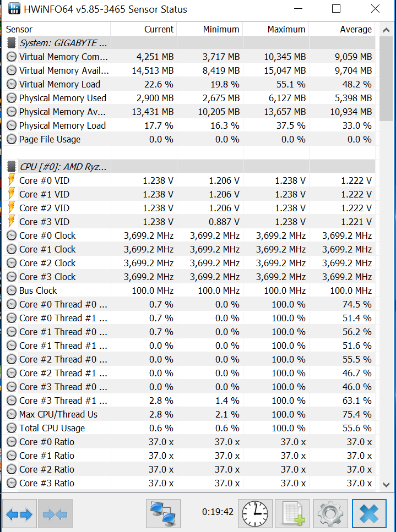Select the Core #0 VID sensor row
This screenshot has width=396, height=532.
point(45,180)
